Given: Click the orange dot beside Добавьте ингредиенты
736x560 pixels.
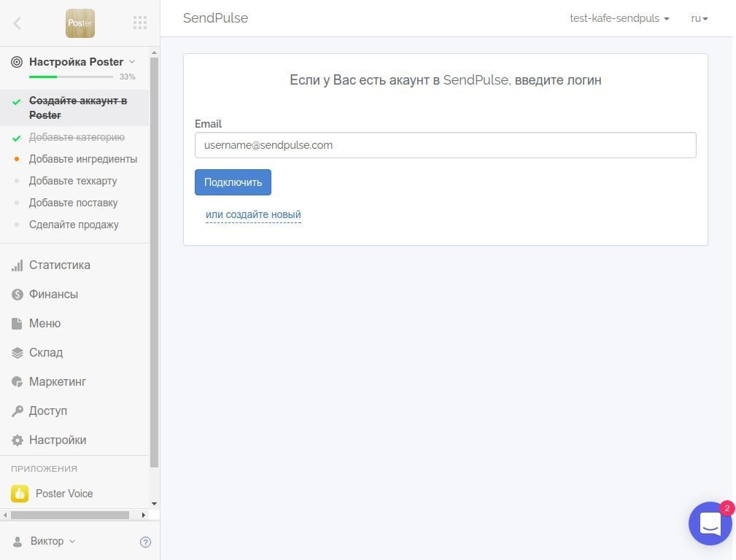Looking at the screenshot, I should [x=17, y=159].
